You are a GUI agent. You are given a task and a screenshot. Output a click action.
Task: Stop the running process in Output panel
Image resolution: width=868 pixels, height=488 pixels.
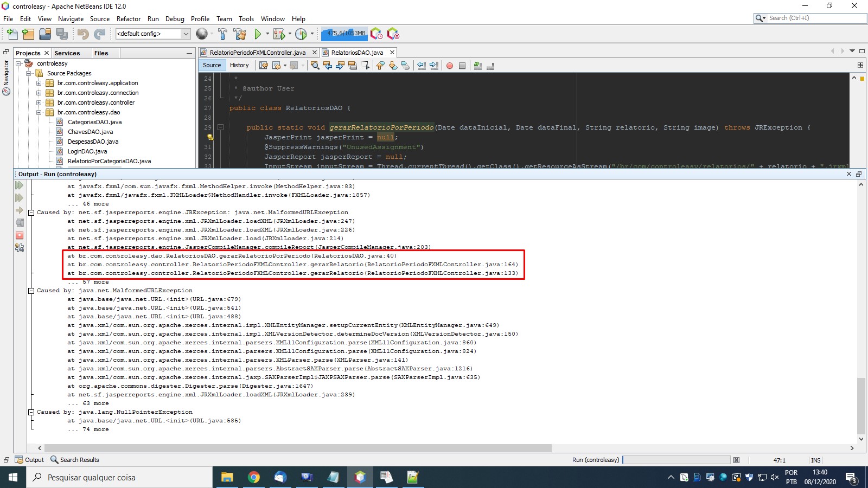click(x=20, y=235)
